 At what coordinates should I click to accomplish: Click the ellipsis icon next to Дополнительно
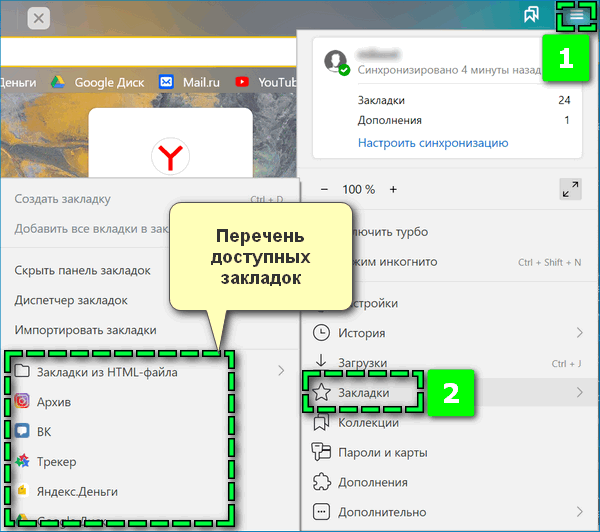tap(321, 512)
